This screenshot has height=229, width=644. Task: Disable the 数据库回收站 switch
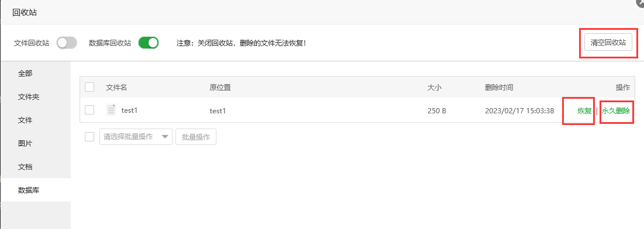148,43
